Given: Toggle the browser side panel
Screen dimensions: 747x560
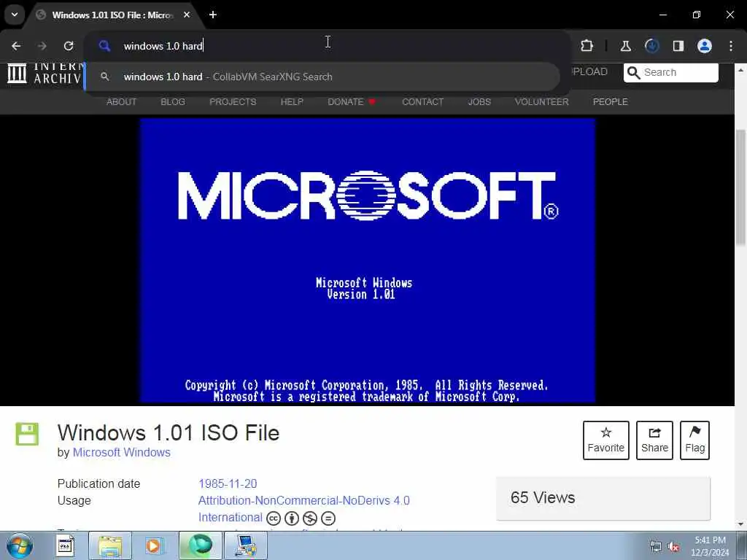Looking at the screenshot, I should pyautogui.click(x=678, y=46).
